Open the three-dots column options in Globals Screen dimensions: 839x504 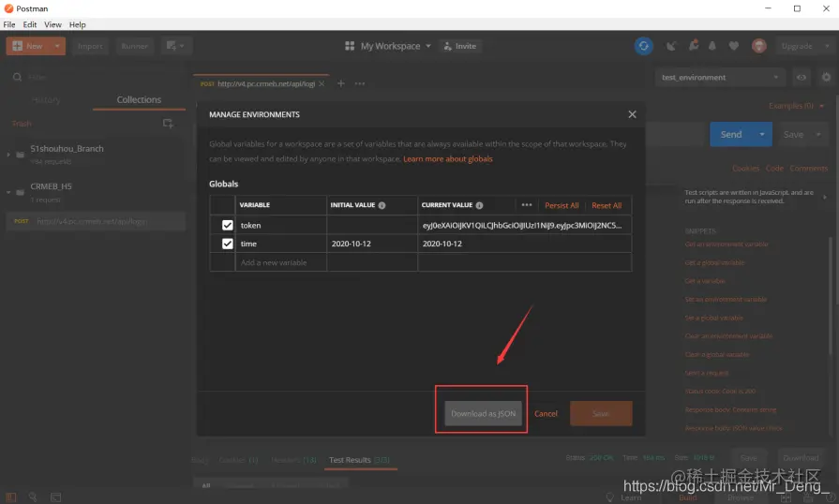(527, 205)
